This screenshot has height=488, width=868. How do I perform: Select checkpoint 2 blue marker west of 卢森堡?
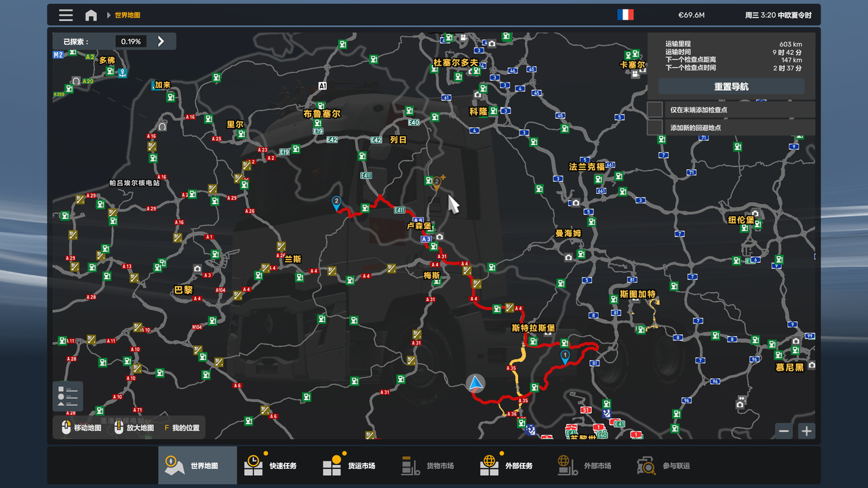pos(336,203)
